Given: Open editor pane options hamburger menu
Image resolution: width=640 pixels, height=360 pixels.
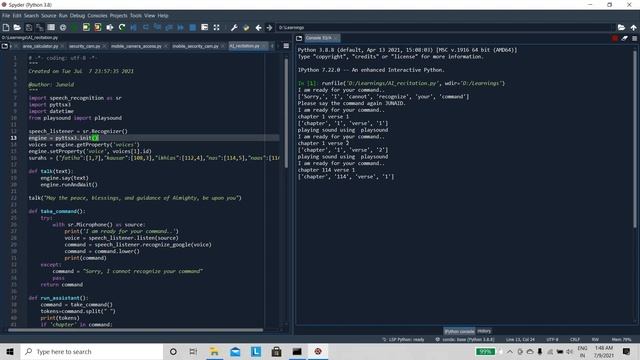Looking at the screenshot, I should (x=286, y=46).
